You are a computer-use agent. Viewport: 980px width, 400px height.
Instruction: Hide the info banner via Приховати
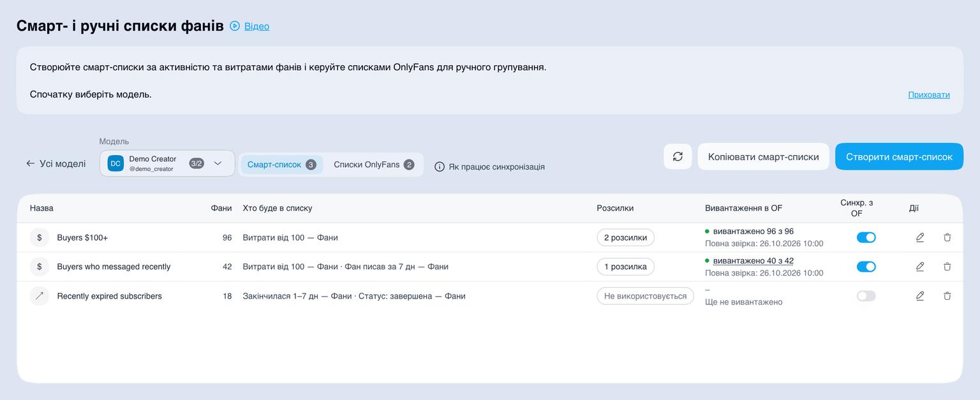click(928, 94)
